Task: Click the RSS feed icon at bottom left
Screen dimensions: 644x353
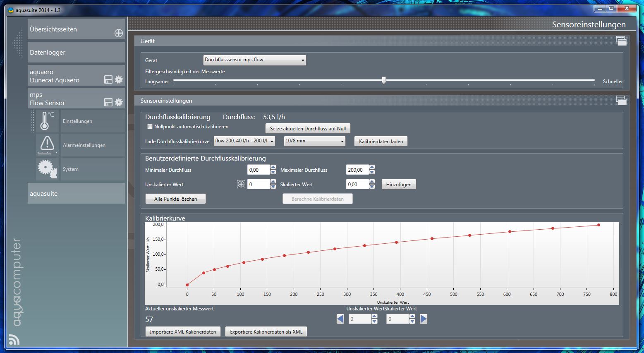Action: tap(14, 339)
